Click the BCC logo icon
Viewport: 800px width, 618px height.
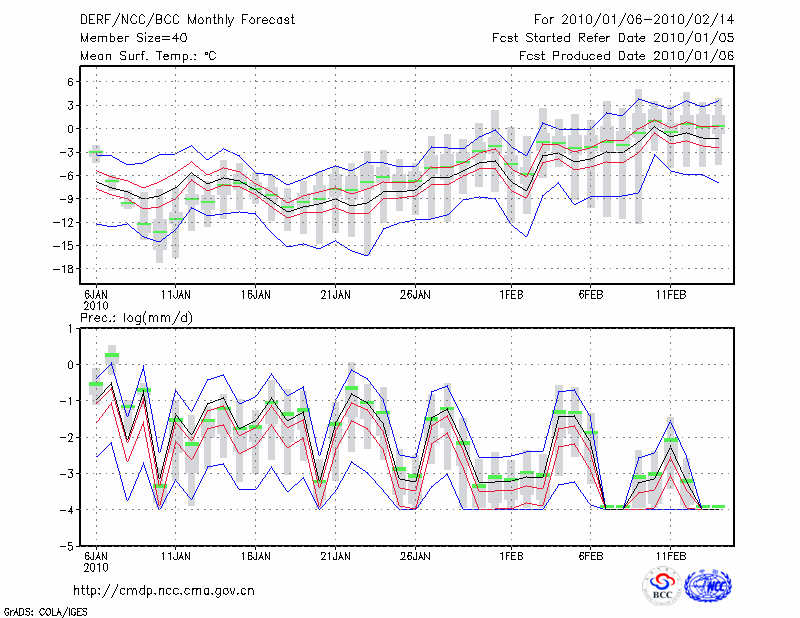tap(662, 585)
